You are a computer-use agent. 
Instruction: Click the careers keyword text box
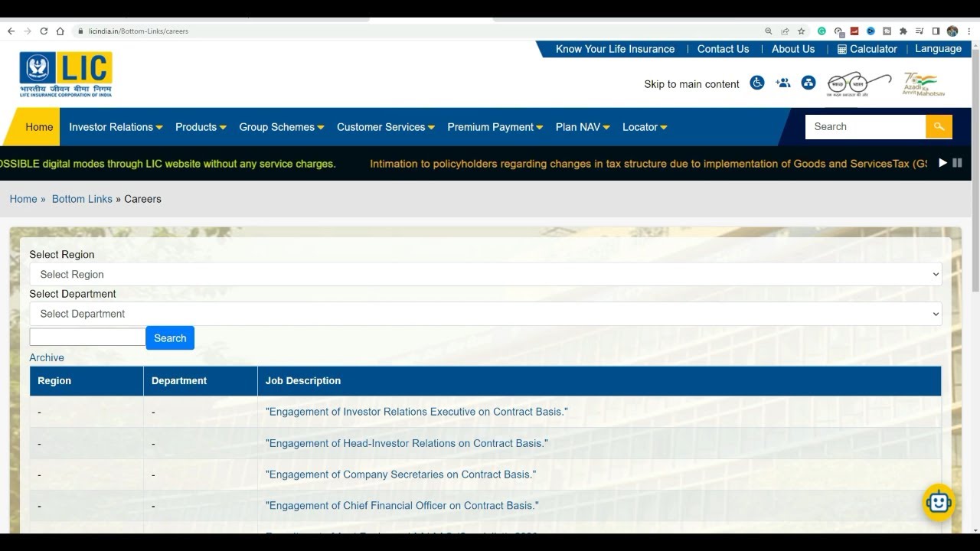click(x=87, y=337)
